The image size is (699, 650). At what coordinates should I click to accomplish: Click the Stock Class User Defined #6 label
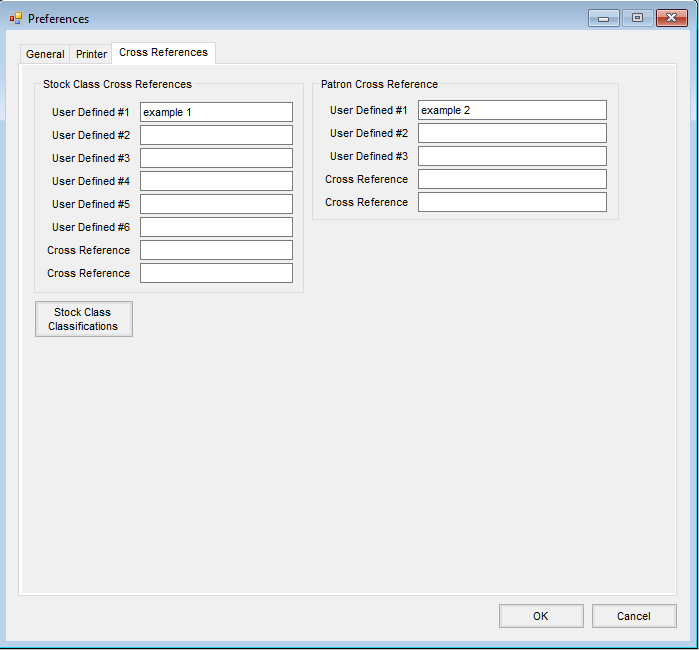(91, 227)
